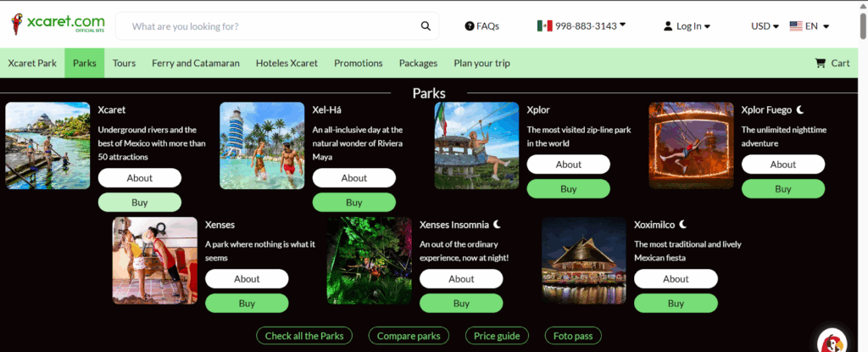Click the Xplor Fuego title text

click(x=766, y=109)
